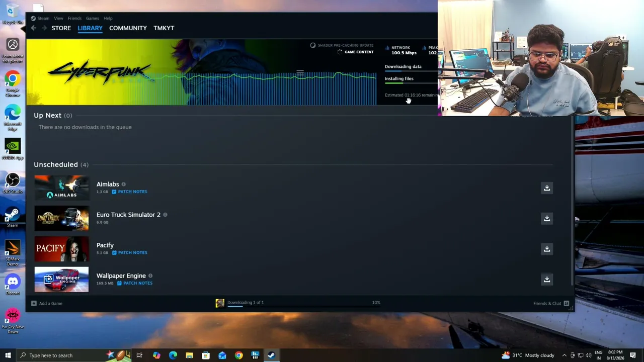Open the NVIDIA App desktop shortcut

[x=13, y=149]
